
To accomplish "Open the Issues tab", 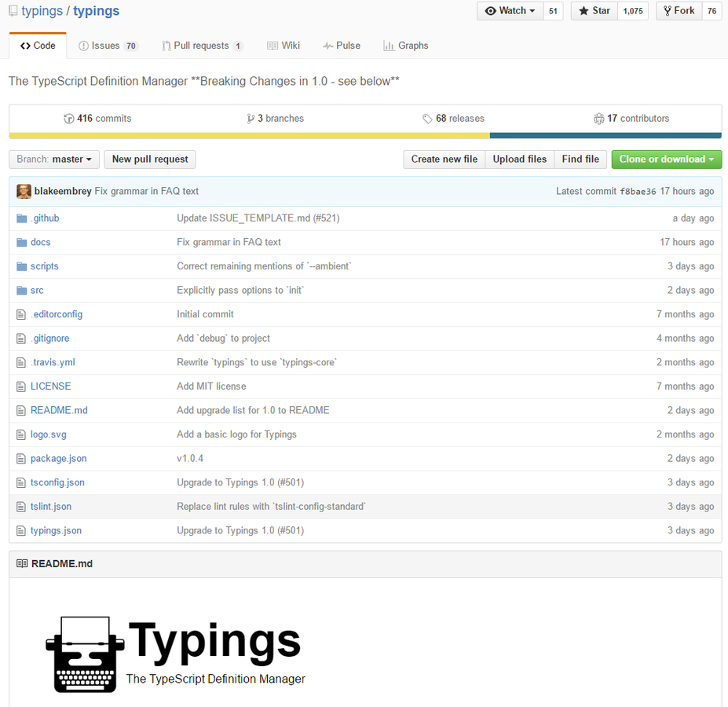I will click(x=108, y=46).
